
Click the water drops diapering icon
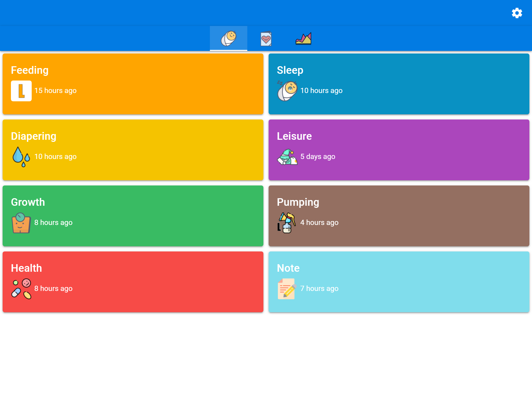pos(21,157)
